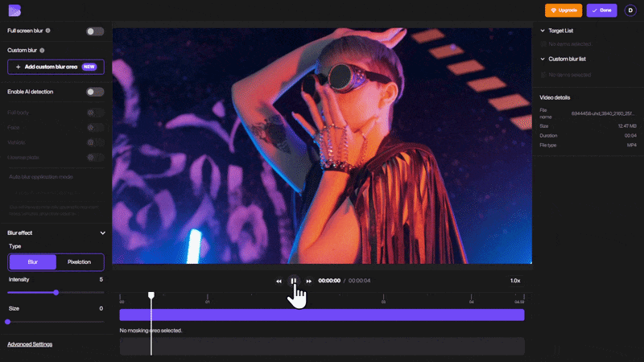This screenshot has width=644, height=362.
Task: Toggle Full screen blur switch
Action: tap(95, 31)
